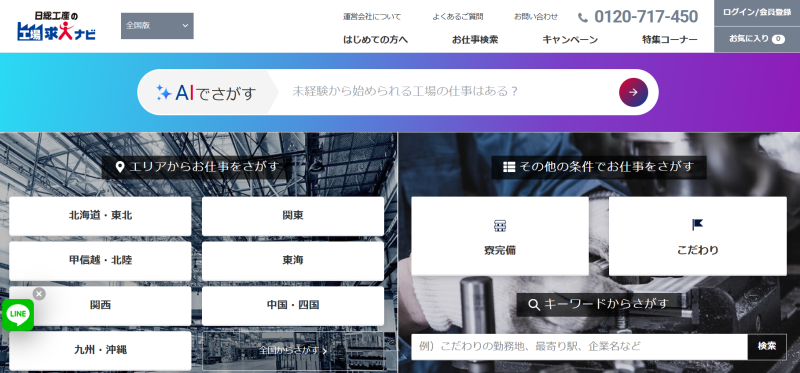Open キャンペーン menu item
The image size is (800, 373).
570,40
